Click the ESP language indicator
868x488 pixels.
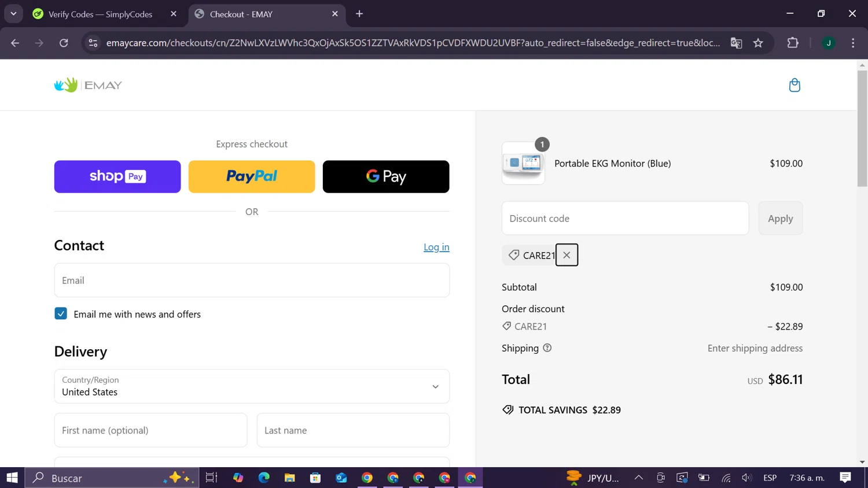pos(770,478)
